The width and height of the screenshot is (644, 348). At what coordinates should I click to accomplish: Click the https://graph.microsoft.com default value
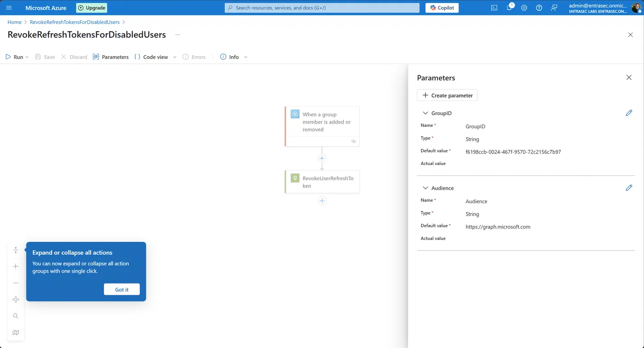tap(498, 227)
